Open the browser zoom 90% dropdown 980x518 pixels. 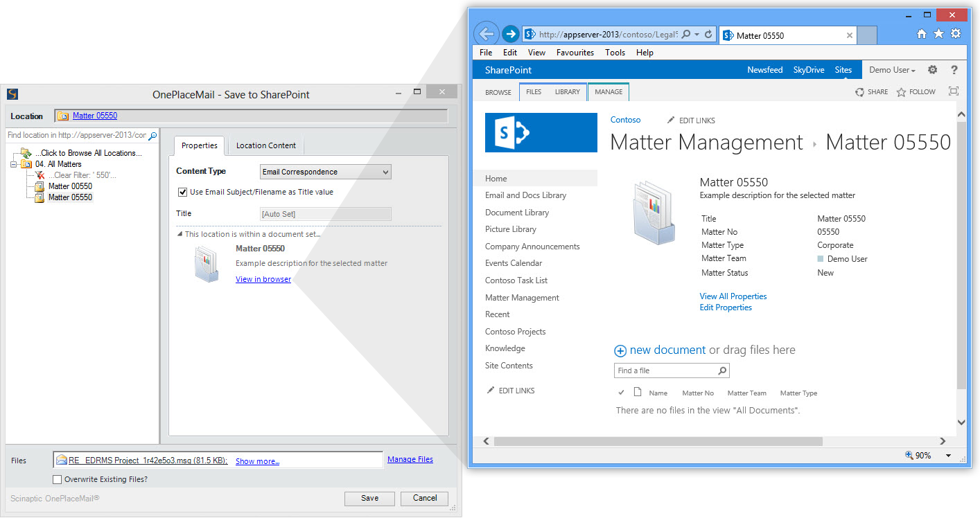point(948,456)
